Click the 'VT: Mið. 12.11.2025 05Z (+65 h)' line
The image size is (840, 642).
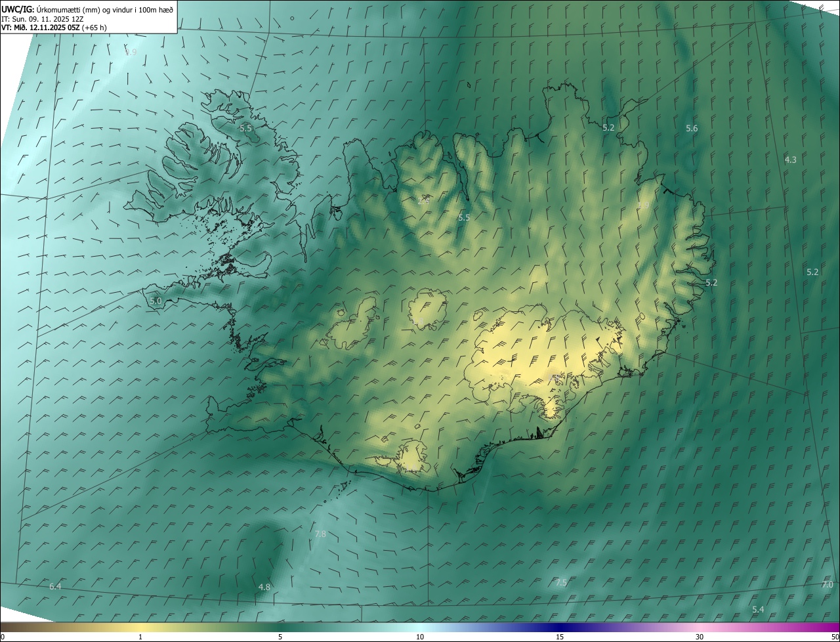[x=54, y=28]
